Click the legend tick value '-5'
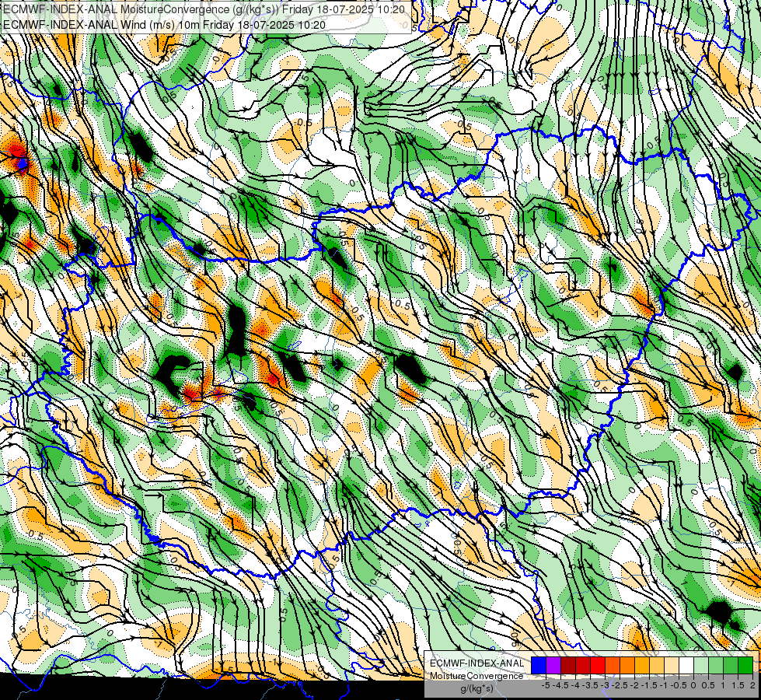 (546, 685)
